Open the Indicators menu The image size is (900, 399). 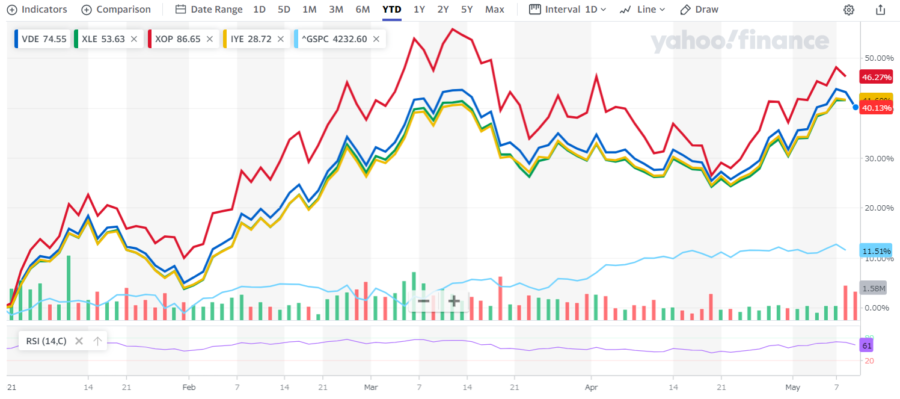(x=37, y=10)
